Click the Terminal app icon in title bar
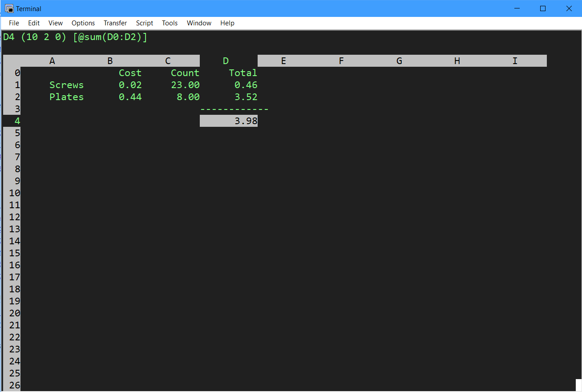This screenshot has width=582, height=392. pyautogui.click(x=9, y=8)
